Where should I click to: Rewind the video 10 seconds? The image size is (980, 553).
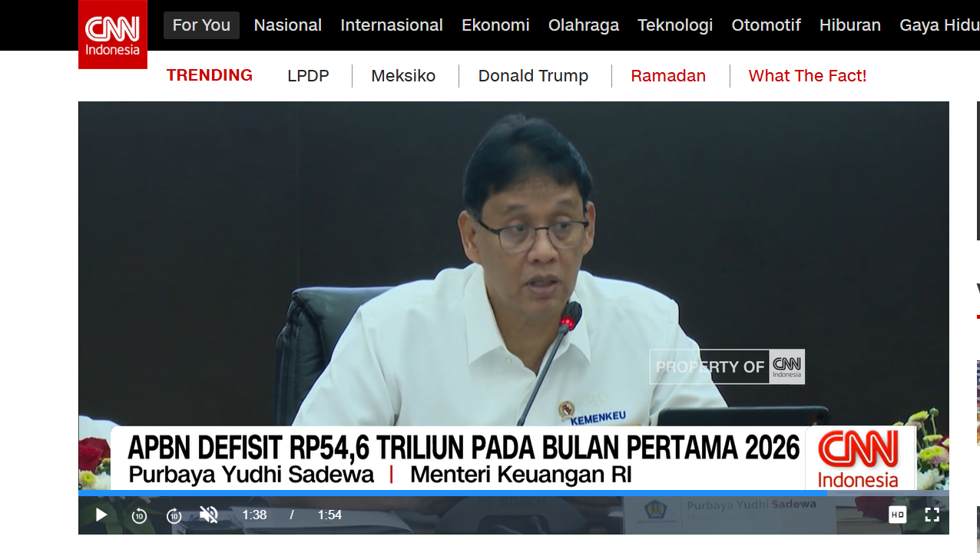(139, 515)
